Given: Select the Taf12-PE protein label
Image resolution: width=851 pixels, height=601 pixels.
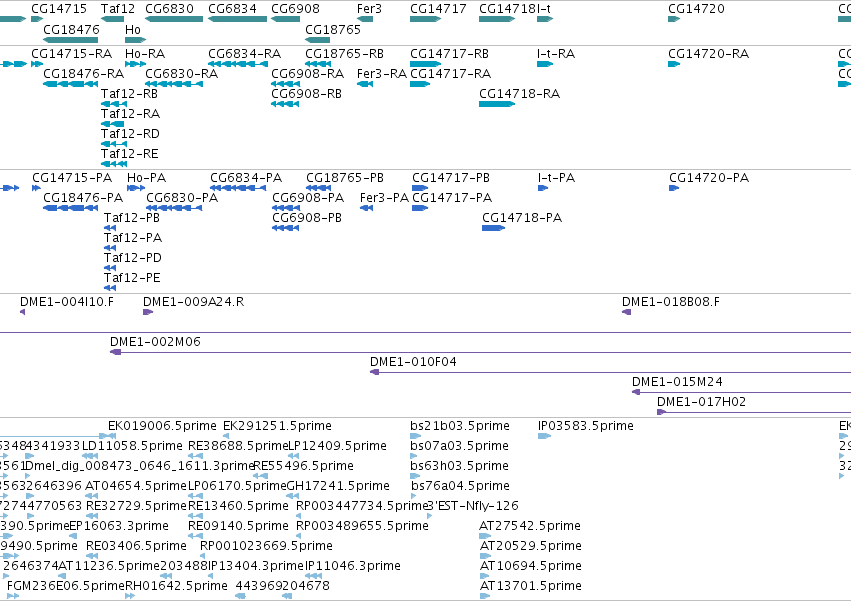Looking at the screenshot, I should (x=132, y=278).
